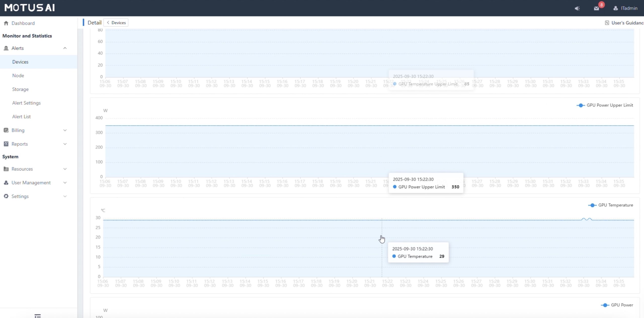
Task: Expand the Resources menu chevron
Action: pyautogui.click(x=65, y=169)
